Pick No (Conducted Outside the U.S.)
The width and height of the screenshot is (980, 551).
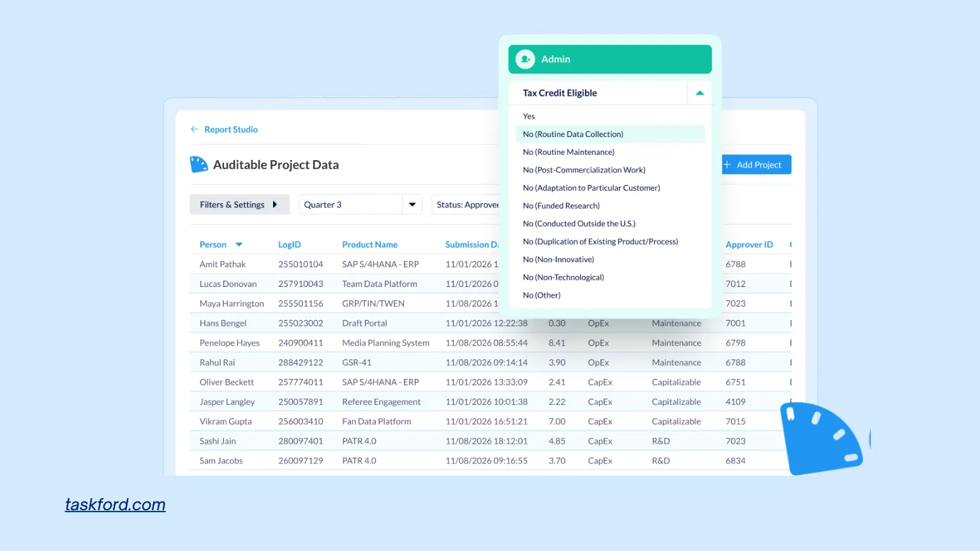pyautogui.click(x=579, y=224)
